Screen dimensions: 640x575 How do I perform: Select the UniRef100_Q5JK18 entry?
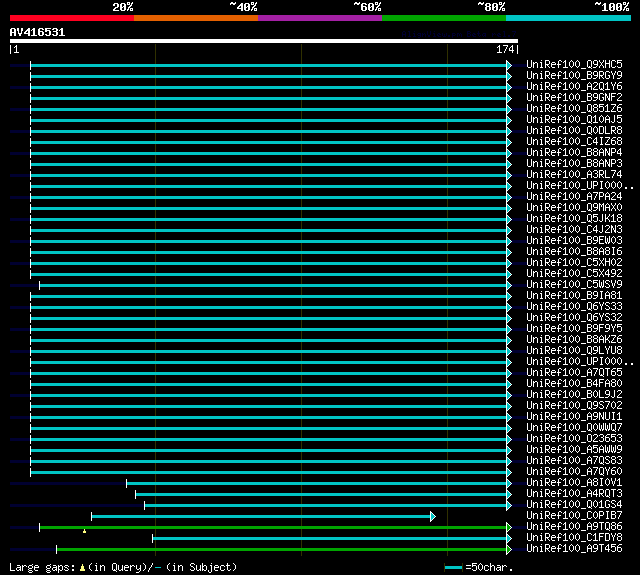574,219
